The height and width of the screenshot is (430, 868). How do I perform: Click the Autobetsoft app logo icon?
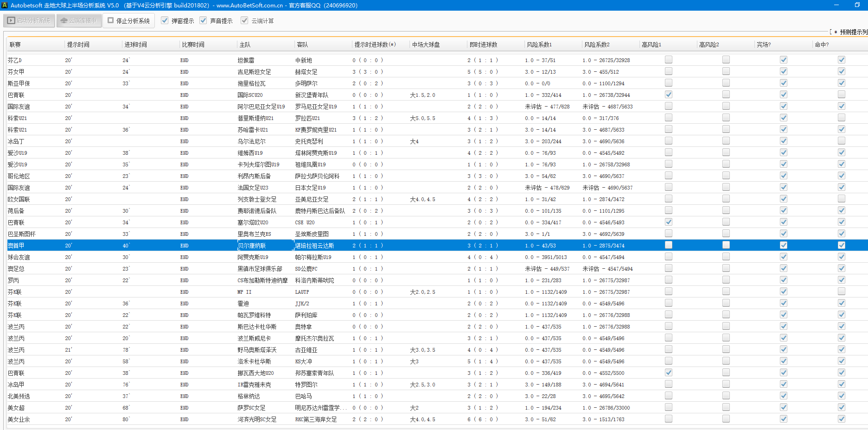click(x=5, y=5)
